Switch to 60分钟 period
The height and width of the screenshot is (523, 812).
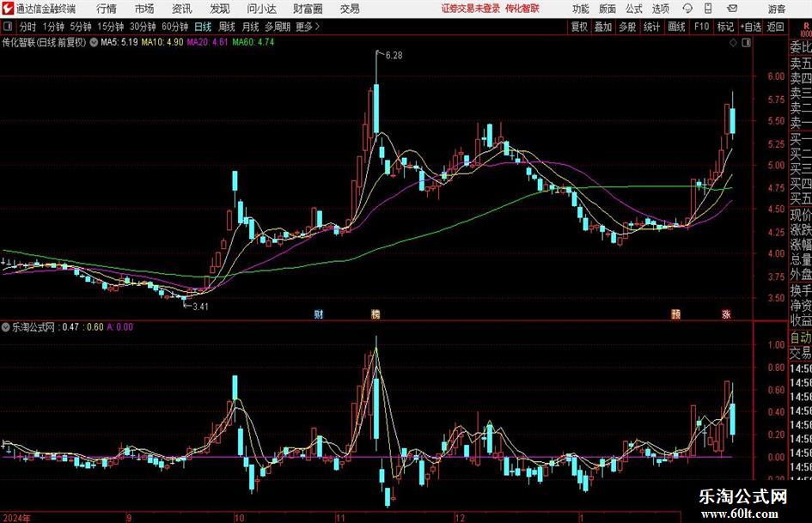click(x=175, y=27)
